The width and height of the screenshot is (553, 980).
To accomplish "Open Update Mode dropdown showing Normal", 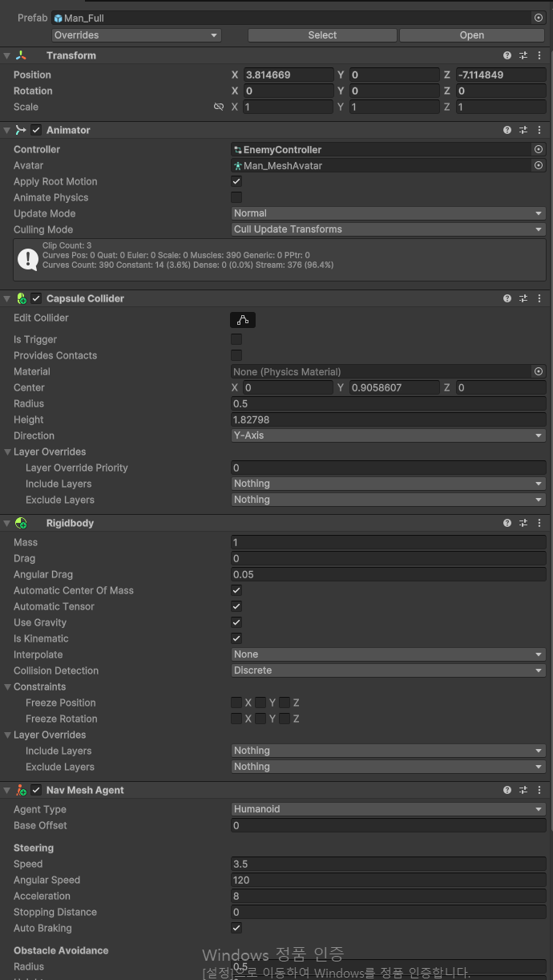I will (389, 213).
